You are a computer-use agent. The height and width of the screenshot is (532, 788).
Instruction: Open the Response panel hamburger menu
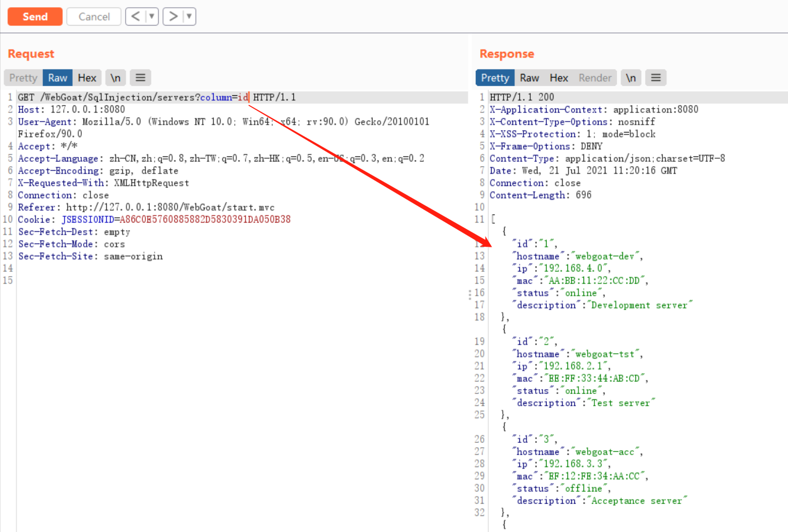point(655,78)
